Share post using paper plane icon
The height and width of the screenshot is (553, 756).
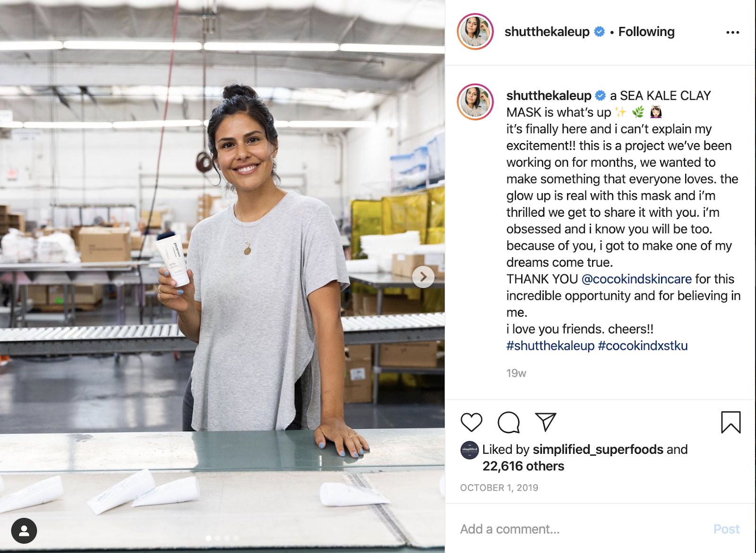coord(545,422)
